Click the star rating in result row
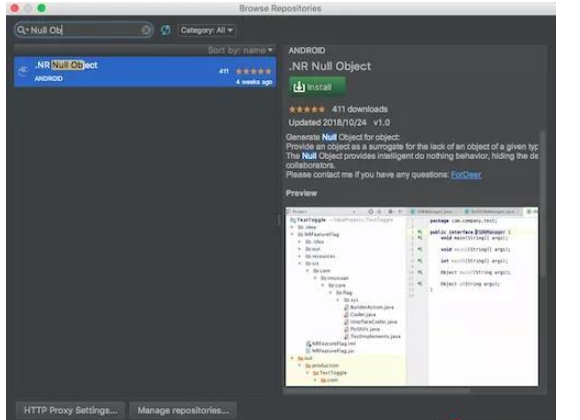Screen dimensions: 580x420 [253, 71]
